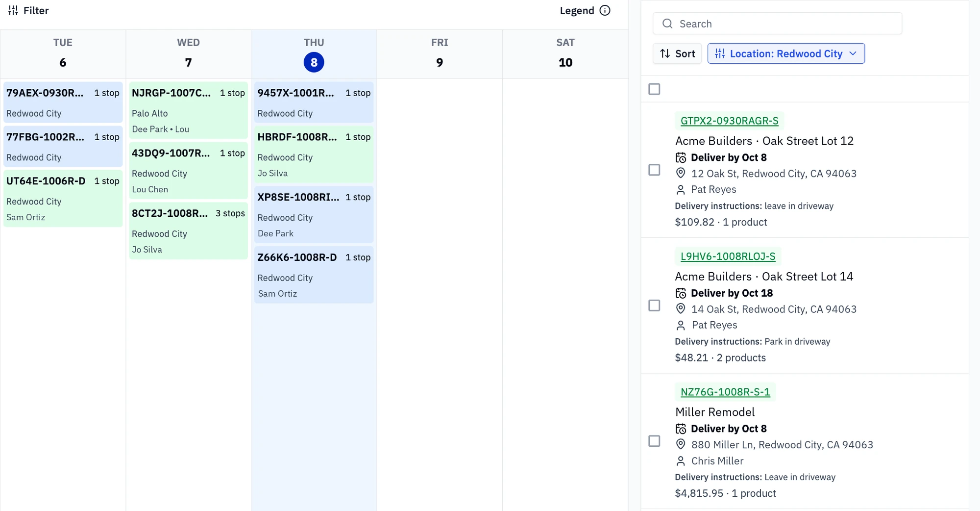Open route card HBRDF-1008R for Jo Silva
Screen dimensions: 980x511
click(x=314, y=154)
